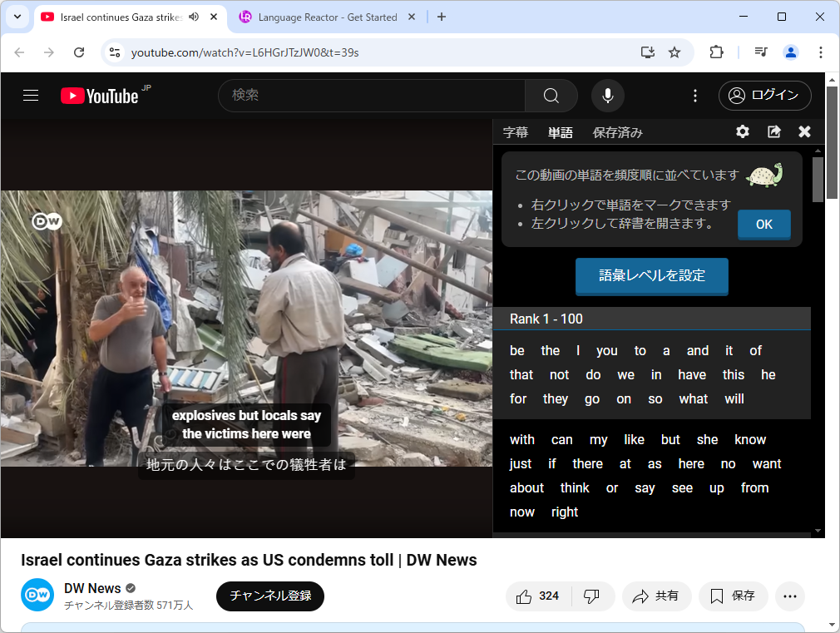Click the word "have" in list

[x=692, y=374]
